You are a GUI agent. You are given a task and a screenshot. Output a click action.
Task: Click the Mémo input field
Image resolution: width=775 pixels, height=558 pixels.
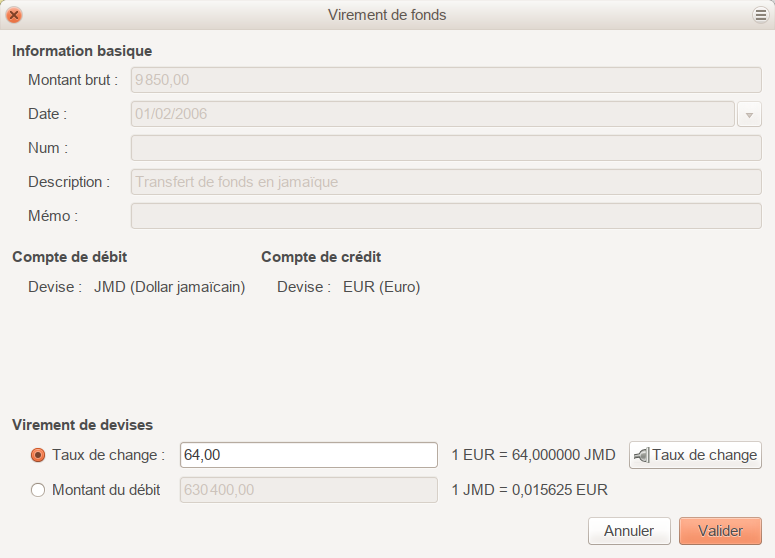(x=445, y=216)
